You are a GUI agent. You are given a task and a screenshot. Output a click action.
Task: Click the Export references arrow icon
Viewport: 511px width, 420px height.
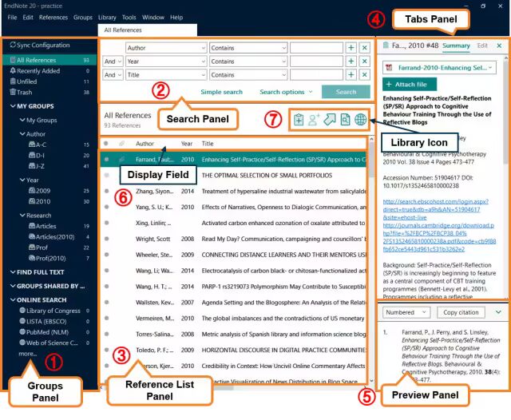[x=330, y=119]
